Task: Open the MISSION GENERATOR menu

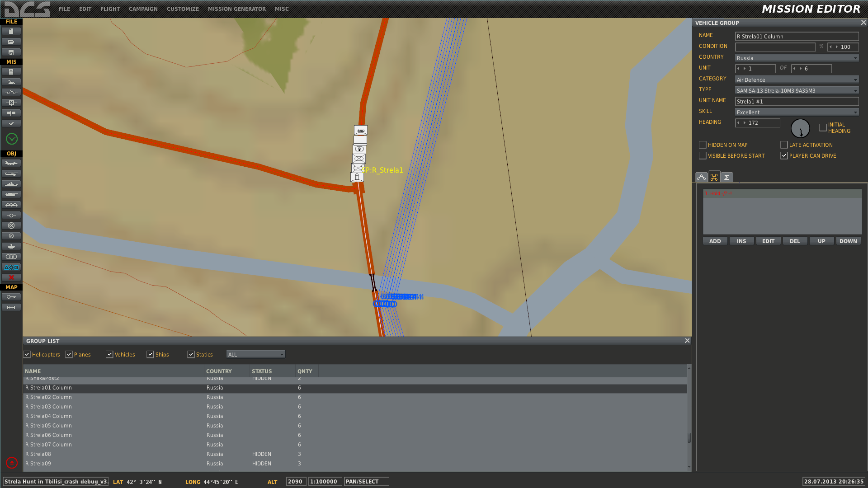Action: (236, 9)
